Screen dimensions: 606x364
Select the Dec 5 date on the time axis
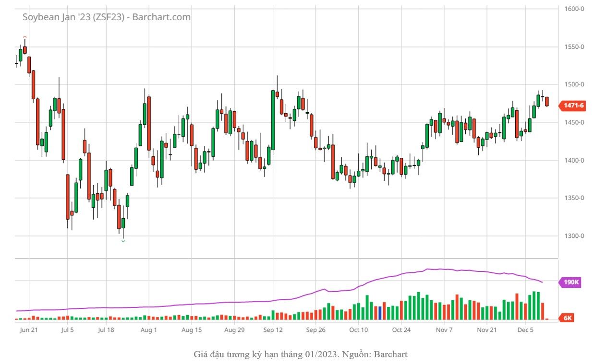pyautogui.click(x=525, y=330)
